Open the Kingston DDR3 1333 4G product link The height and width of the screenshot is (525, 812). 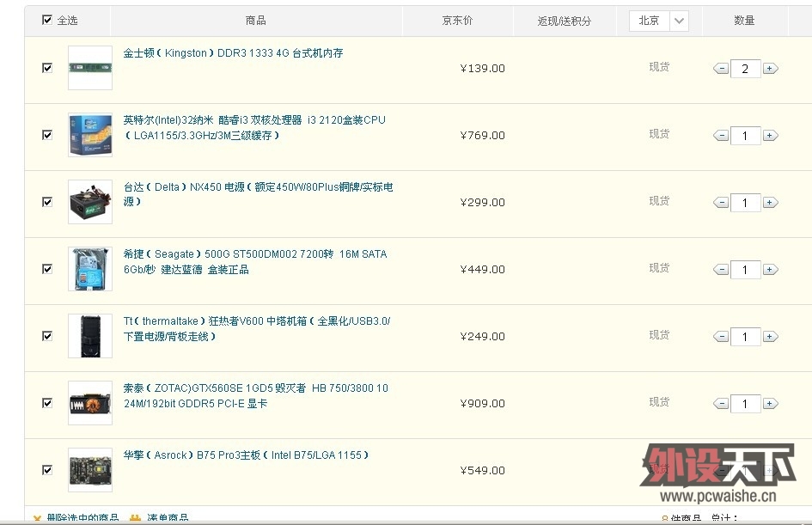(233, 52)
